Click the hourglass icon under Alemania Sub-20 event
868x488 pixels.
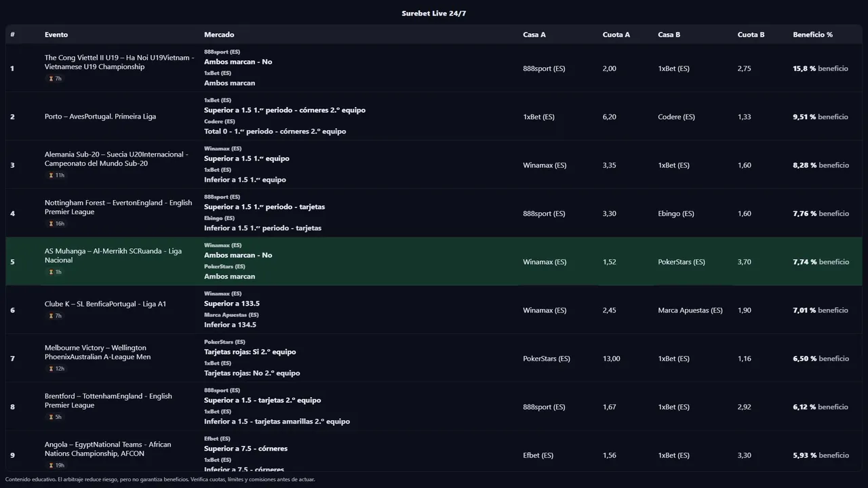click(50, 176)
